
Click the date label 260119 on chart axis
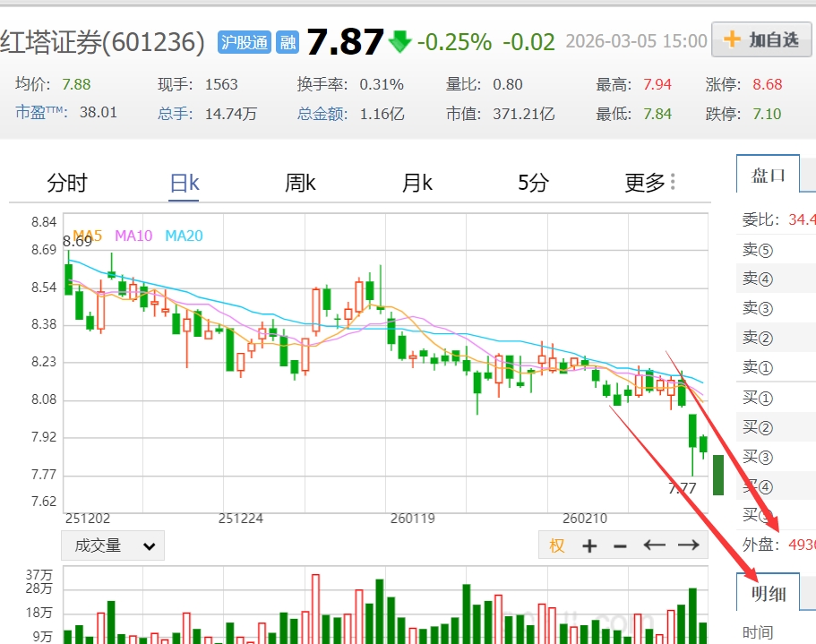point(413,519)
